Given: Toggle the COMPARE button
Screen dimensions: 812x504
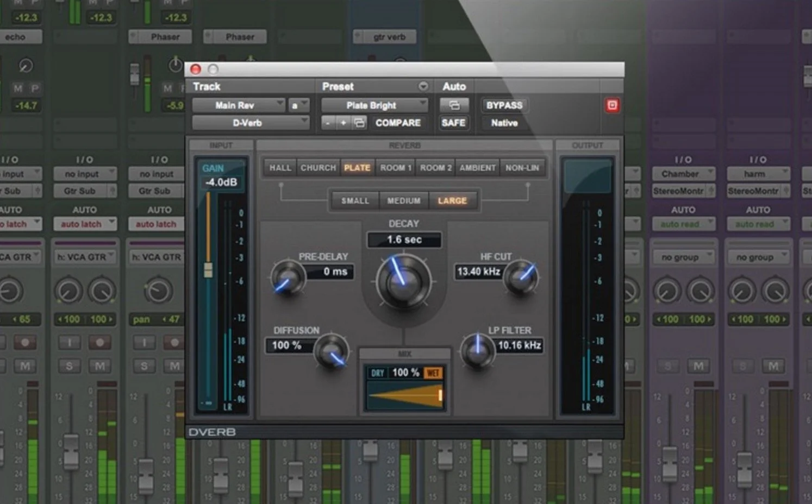Looking at the screenshot, I should pos(398,123).
